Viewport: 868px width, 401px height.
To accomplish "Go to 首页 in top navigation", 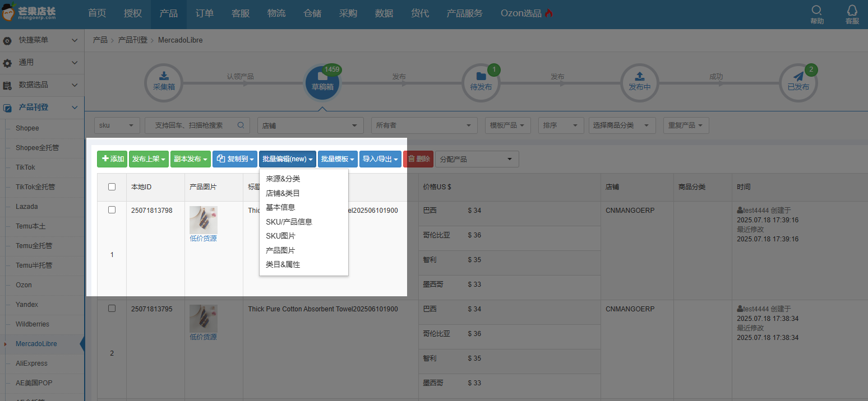I will coord(97,13).
